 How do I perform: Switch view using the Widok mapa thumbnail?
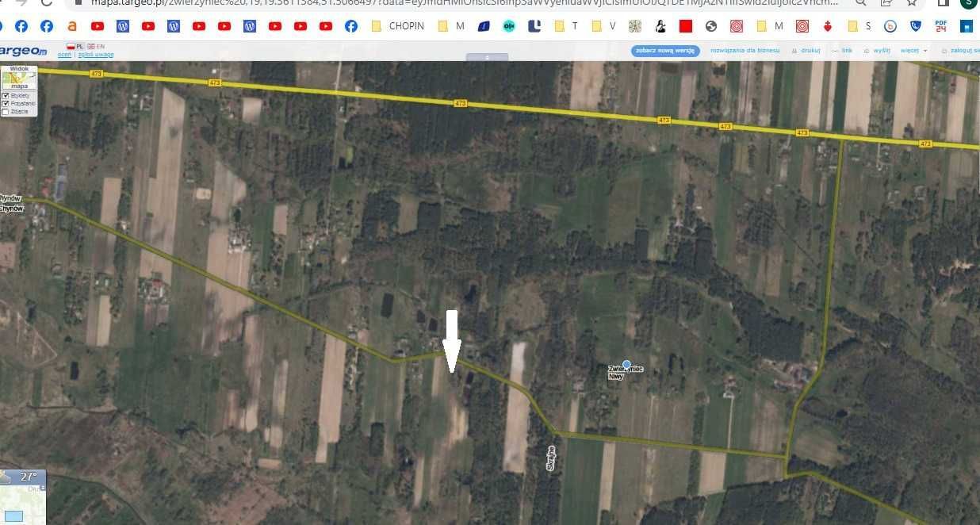tap(19, 79)
